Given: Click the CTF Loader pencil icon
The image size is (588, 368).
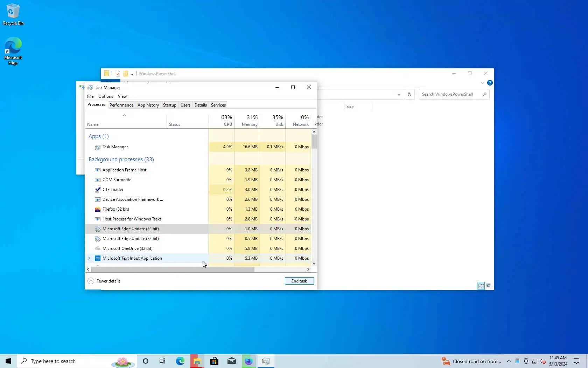Looking at the screenshot, I should (x=98, y=190).
